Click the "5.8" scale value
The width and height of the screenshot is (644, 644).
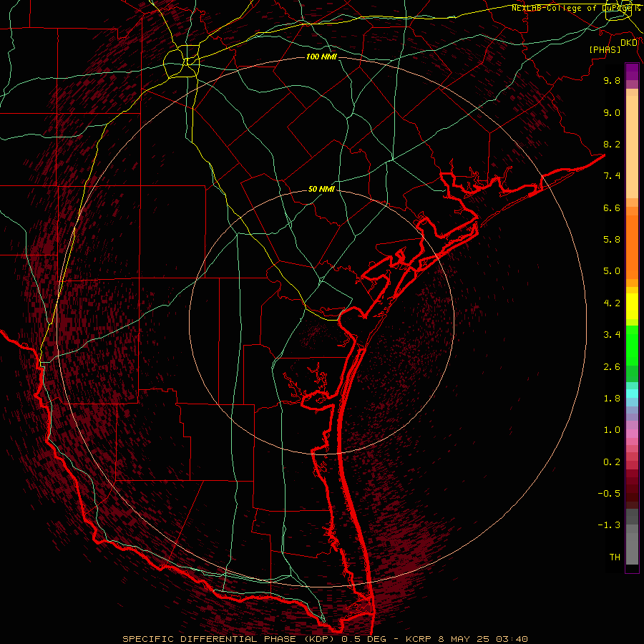coord(612,240)
